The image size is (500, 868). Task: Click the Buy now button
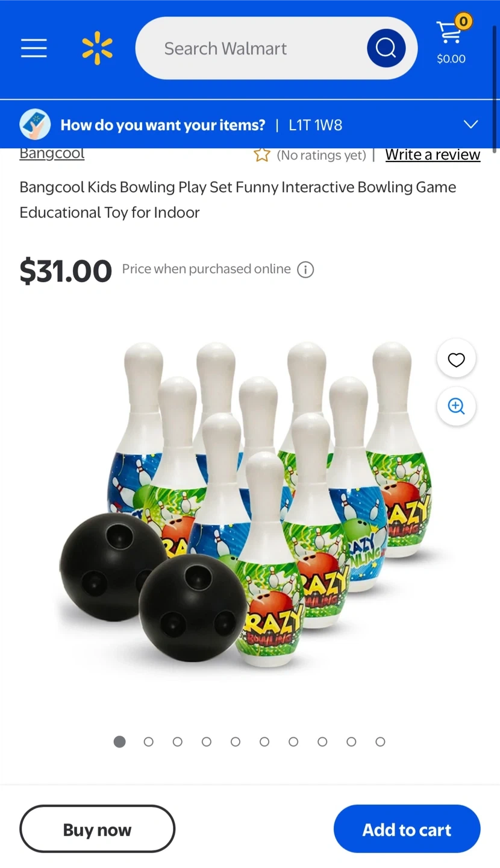click(x=97, y=829)
